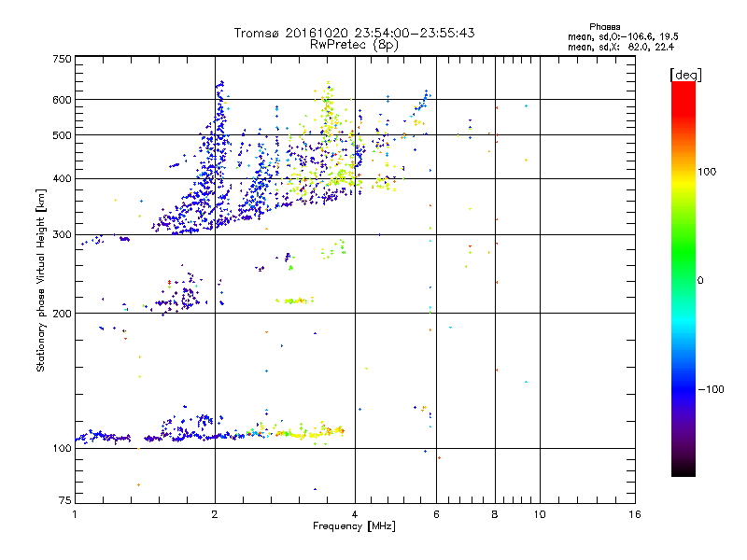Click colorbar tick label '100'
This screenshot has width=747, height=560.
pos(707,172)
